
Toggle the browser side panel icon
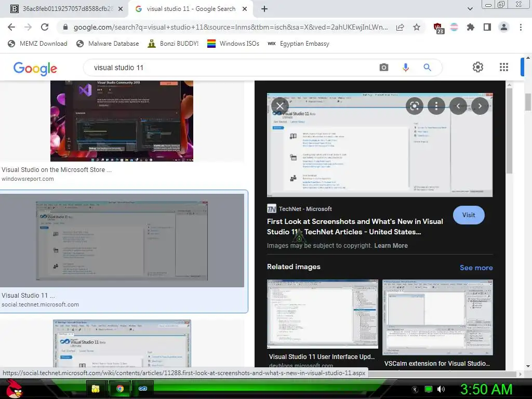(487, 27)
